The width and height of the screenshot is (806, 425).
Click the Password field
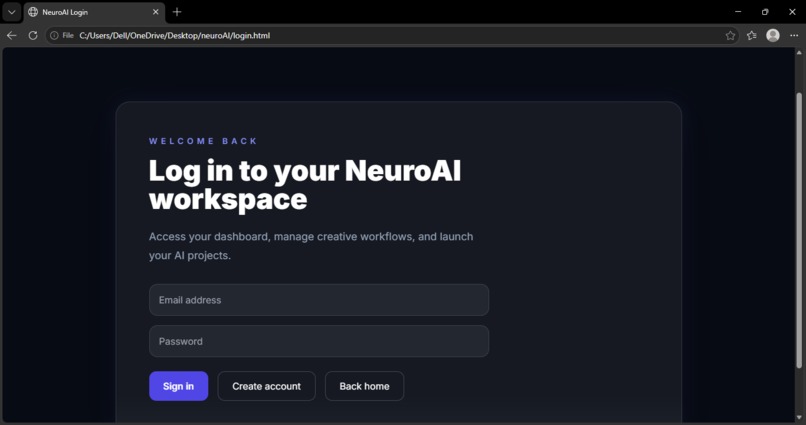(319, 341)
